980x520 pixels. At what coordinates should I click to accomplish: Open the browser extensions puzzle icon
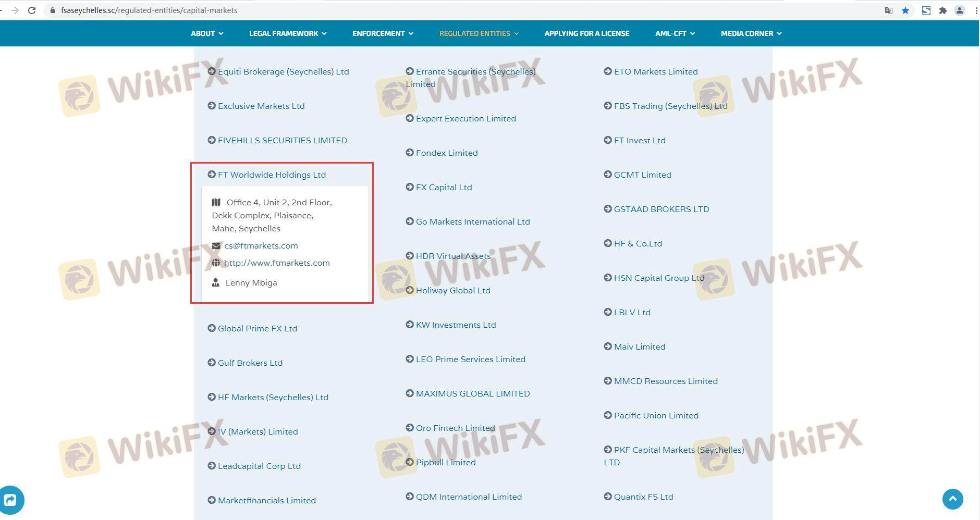(x=942, y=10)
